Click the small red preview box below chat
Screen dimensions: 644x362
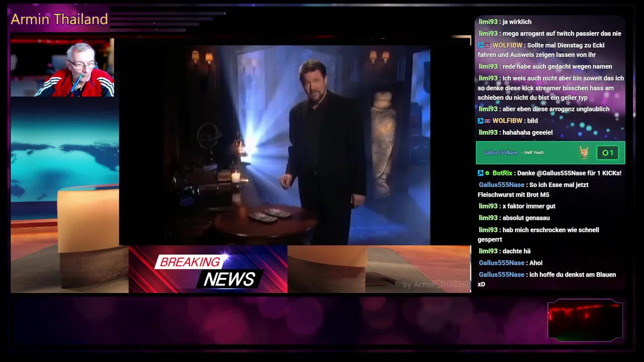585,320
